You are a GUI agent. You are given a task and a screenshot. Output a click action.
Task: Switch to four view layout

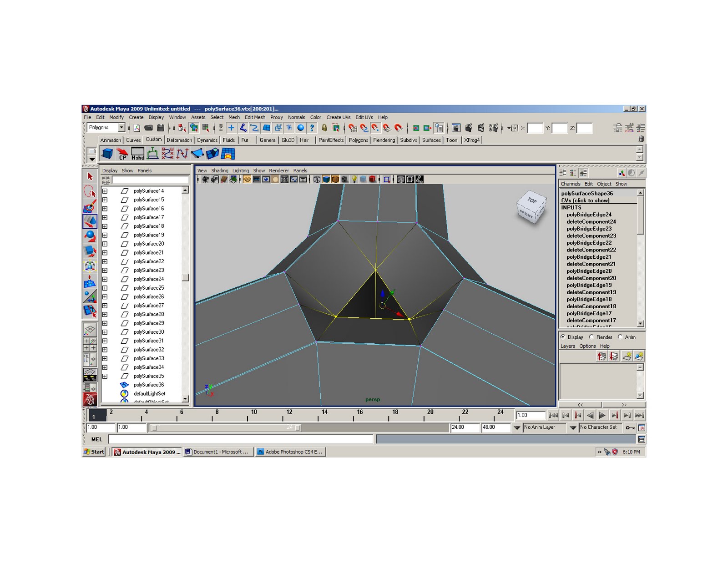(x=90, y=344)
